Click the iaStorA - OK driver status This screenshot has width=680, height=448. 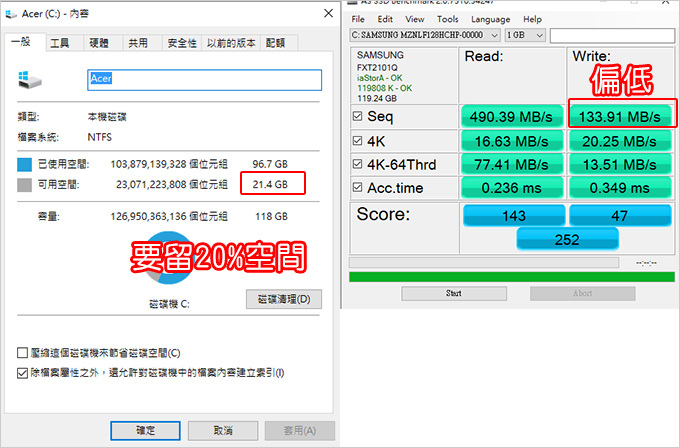point(379,78)
